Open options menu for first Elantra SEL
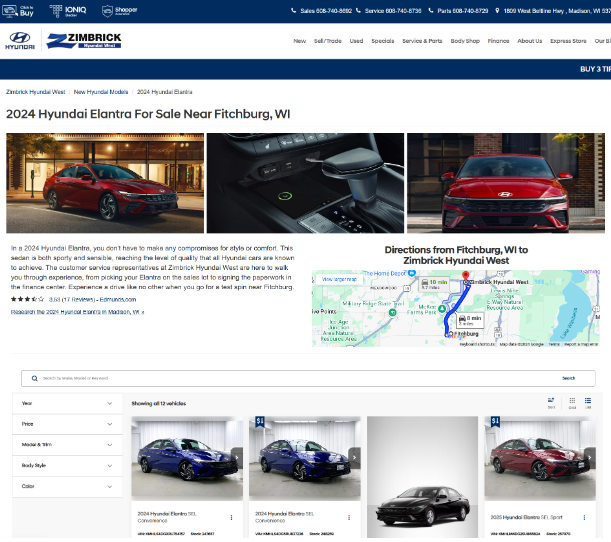The width and height of the screenshot is (611, 542). [x=231, y=517]
